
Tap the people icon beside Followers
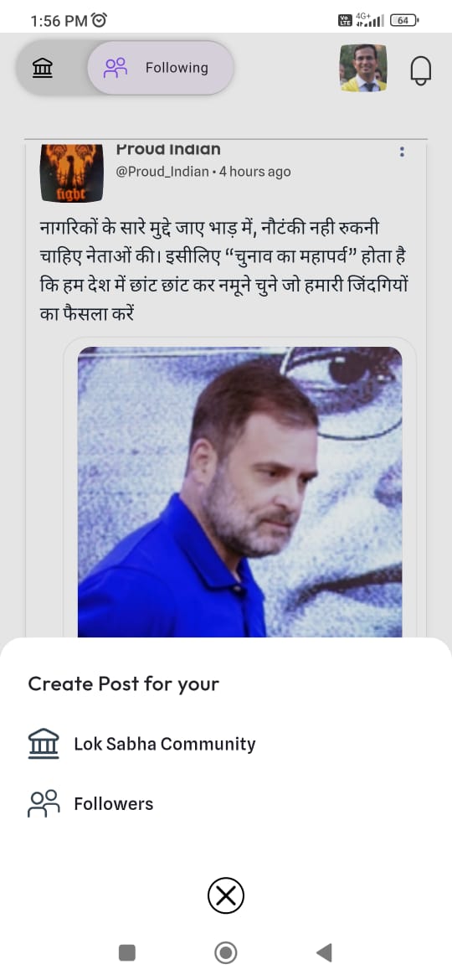point(43,804)
